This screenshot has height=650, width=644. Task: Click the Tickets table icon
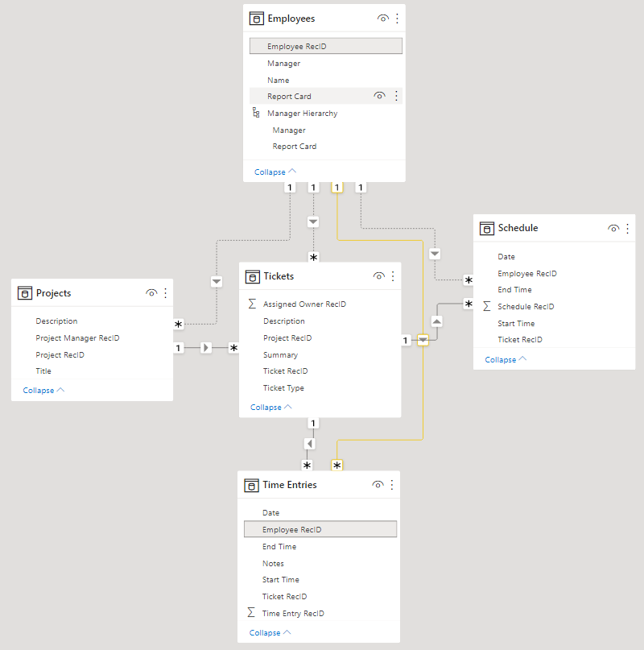coord(253,276)
